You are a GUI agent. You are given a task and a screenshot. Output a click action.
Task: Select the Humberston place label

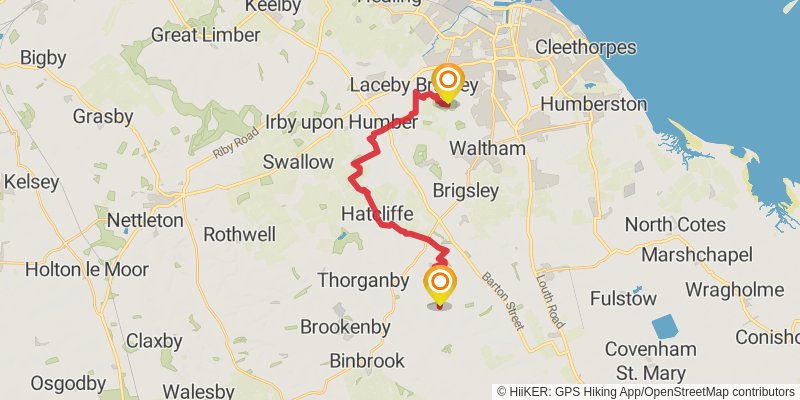tap(593, 105)
